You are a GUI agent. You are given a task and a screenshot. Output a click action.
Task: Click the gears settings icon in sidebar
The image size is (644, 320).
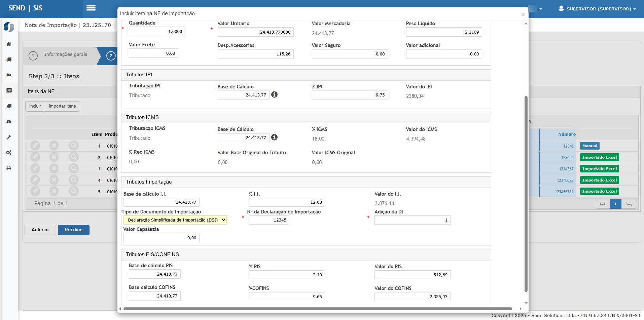(9, 153)
